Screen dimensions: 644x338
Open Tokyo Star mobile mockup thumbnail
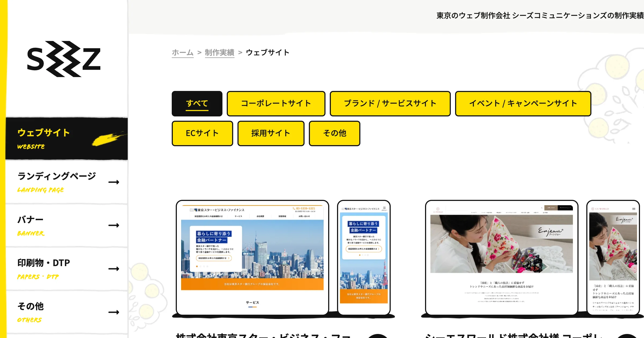click(364, 258)
